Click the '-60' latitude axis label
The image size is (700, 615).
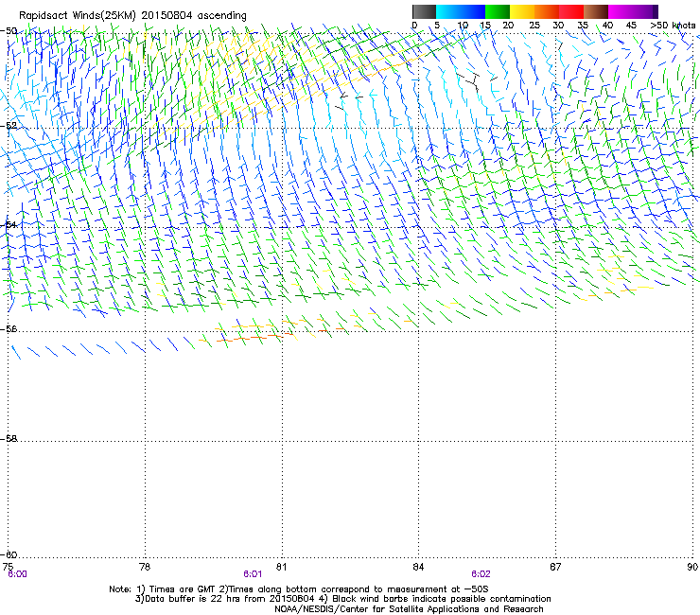[x=9, y=555]
